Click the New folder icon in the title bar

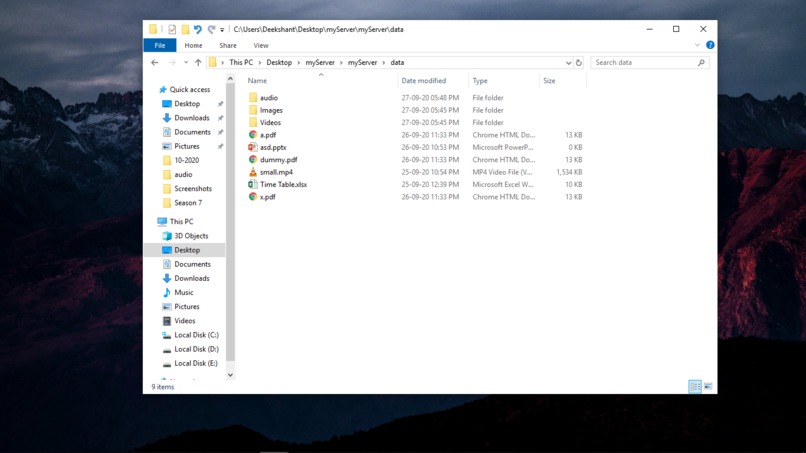tap(185, 29)
